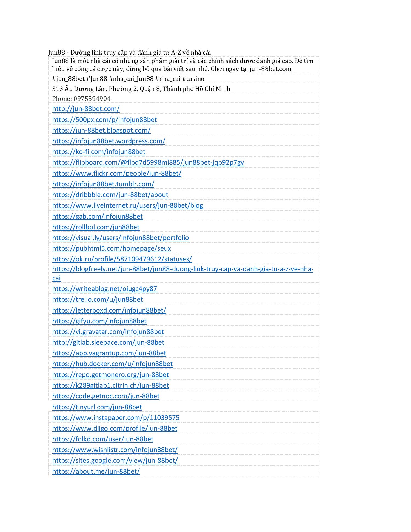The image size is (411, 532).
Task: Open the jun-88bet Blogspot link
Action: pyautogui.click(x=101, y=130)
